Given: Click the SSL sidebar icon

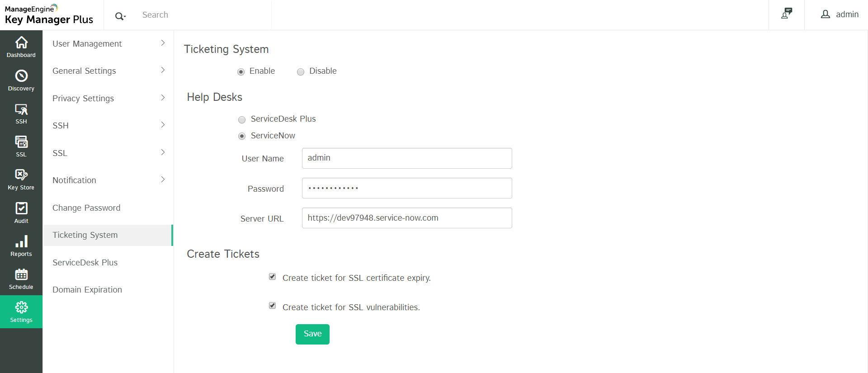Looking at the screenshot, I should coord(21,146).
